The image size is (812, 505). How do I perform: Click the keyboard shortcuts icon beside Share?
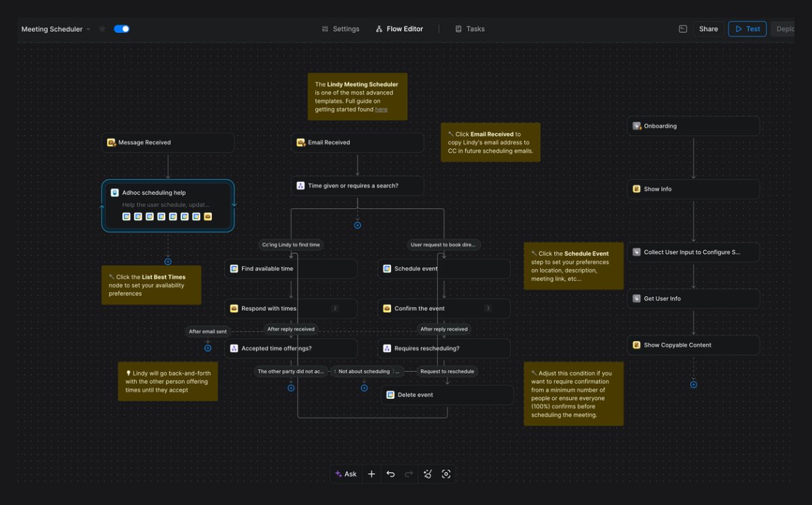[682, 28]
